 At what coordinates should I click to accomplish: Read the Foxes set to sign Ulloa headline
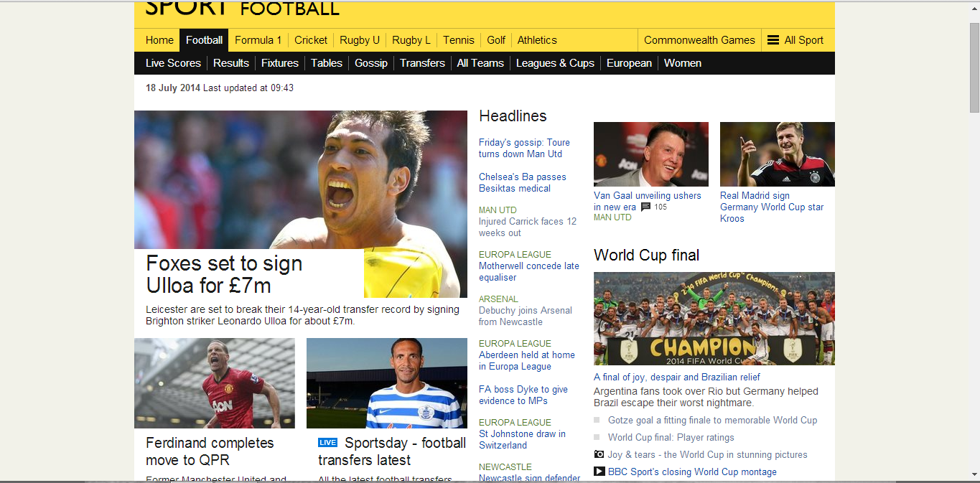224,274
